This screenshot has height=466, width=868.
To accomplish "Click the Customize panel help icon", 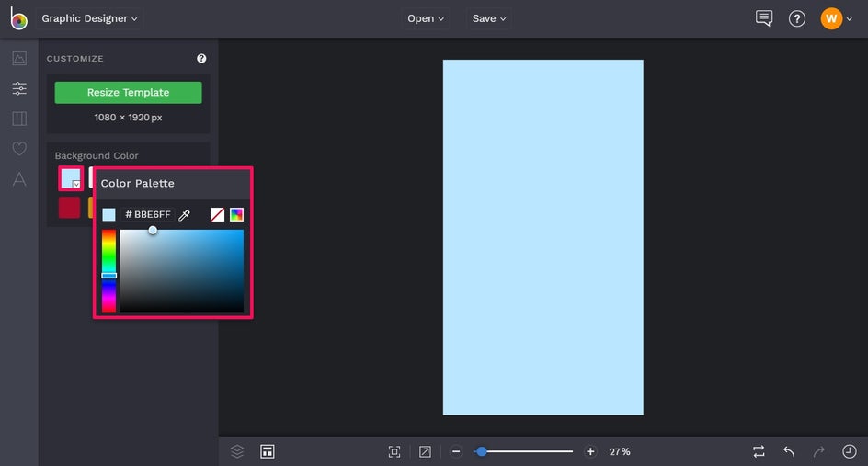I will [x=201, y=58].
